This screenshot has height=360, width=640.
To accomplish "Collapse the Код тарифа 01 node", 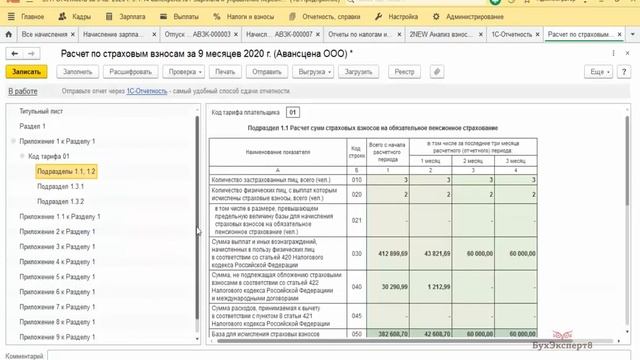I will pos(22,156).
